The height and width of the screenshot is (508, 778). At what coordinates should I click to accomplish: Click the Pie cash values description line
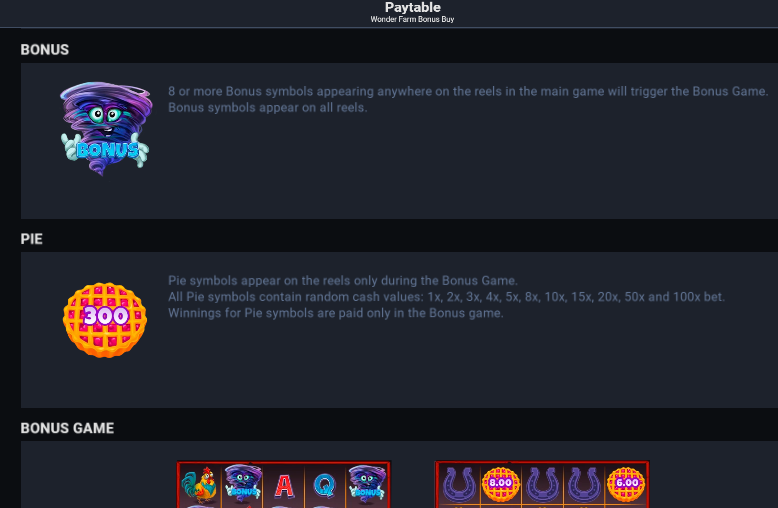(446, 297)
